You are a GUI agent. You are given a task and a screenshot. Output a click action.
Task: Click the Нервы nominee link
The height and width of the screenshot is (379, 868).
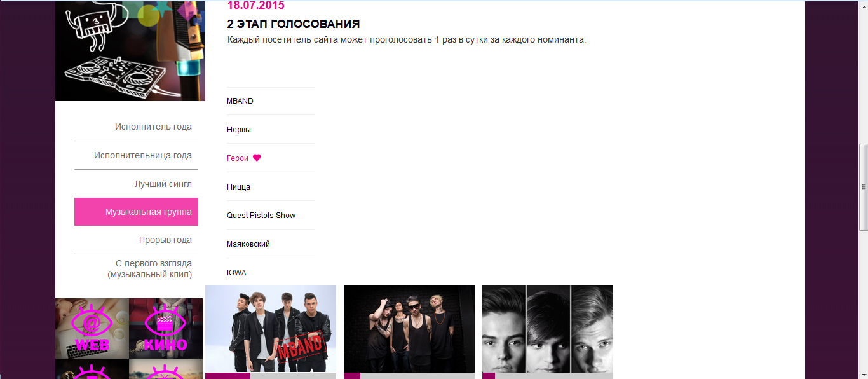click(239, 130)
